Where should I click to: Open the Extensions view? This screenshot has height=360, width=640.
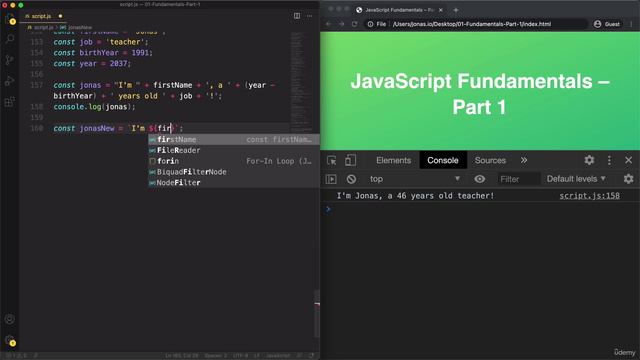(9, 102)
